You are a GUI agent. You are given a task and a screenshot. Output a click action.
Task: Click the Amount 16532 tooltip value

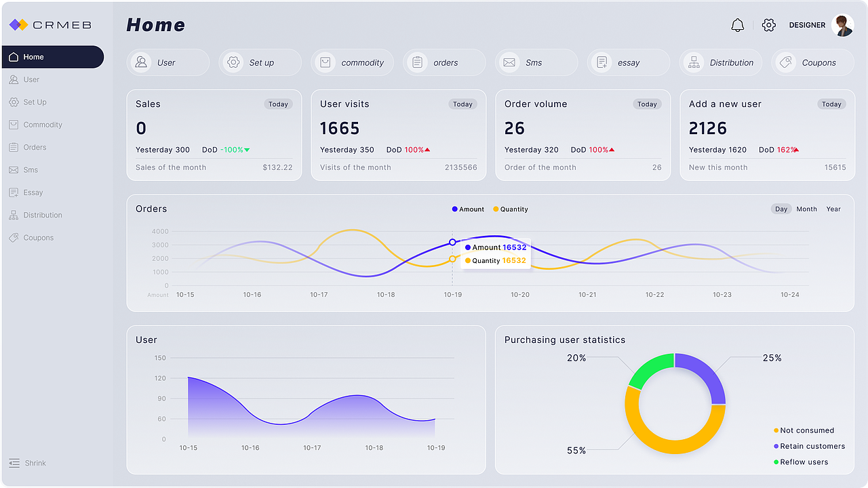pos(514,247)
